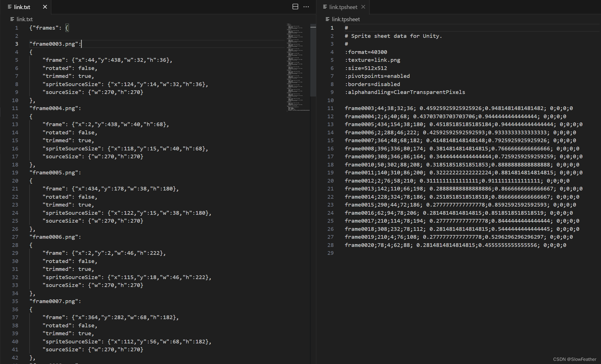
Task: Click the :alphahandling=ClearTransparentPixels line
Action: (x=405, y=92)
